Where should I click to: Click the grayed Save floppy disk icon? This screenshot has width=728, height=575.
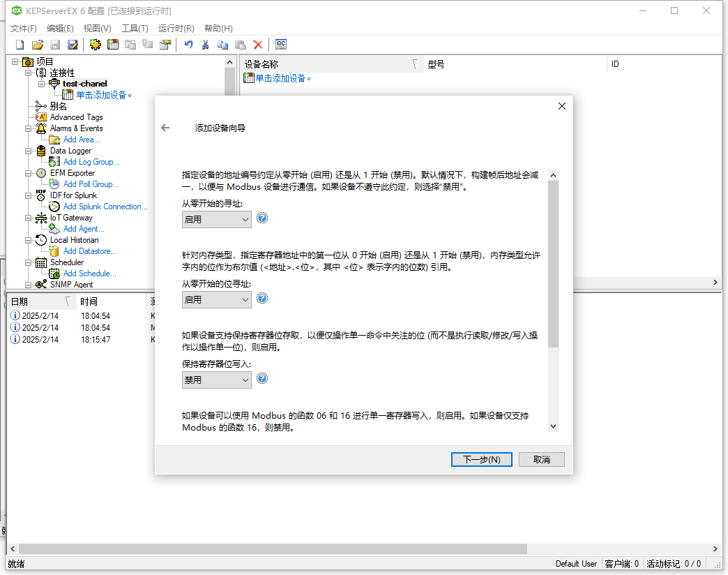click(x=55, y=45)
